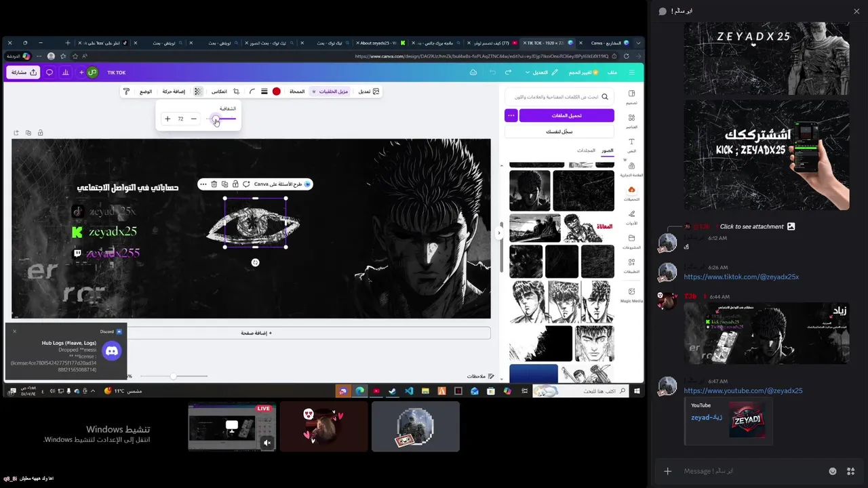This screenshot has height=488, width=868.
Task: Open the purple three-dots upload options button
Action: [511, 115]
